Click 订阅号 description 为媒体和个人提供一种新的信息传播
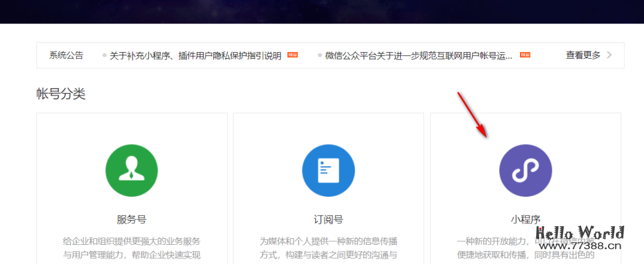The image size is (644, 264). pos(328,241)
